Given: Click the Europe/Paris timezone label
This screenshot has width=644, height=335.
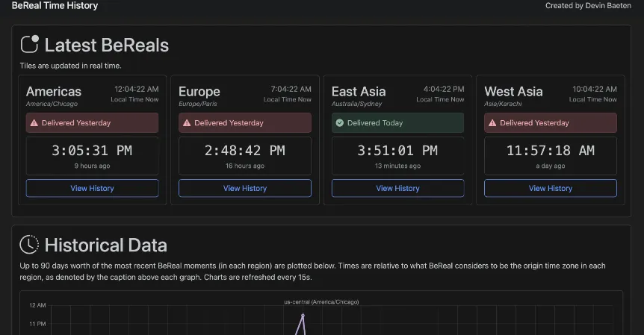Looking at the screenshot, I should pyautogui.click(x=197, y=104).
